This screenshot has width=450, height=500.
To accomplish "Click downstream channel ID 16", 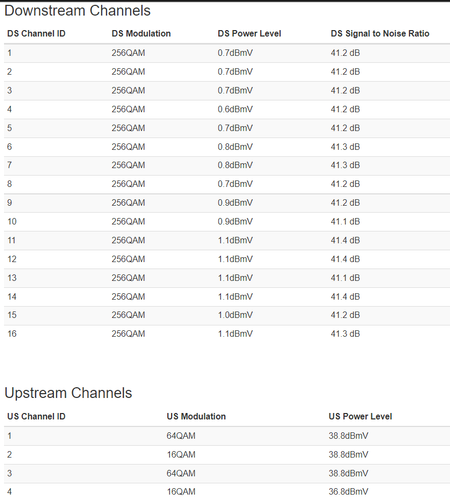I will (x=12, y=334).
